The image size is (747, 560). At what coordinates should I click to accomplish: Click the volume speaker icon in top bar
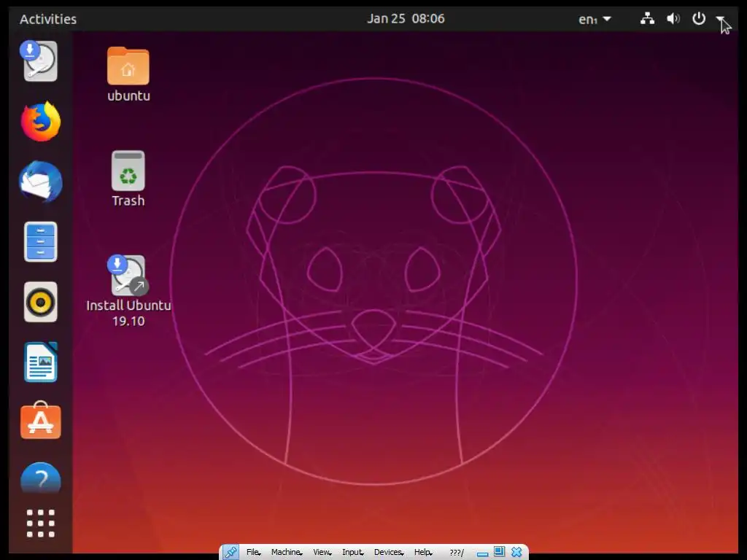tap(673, 18)
